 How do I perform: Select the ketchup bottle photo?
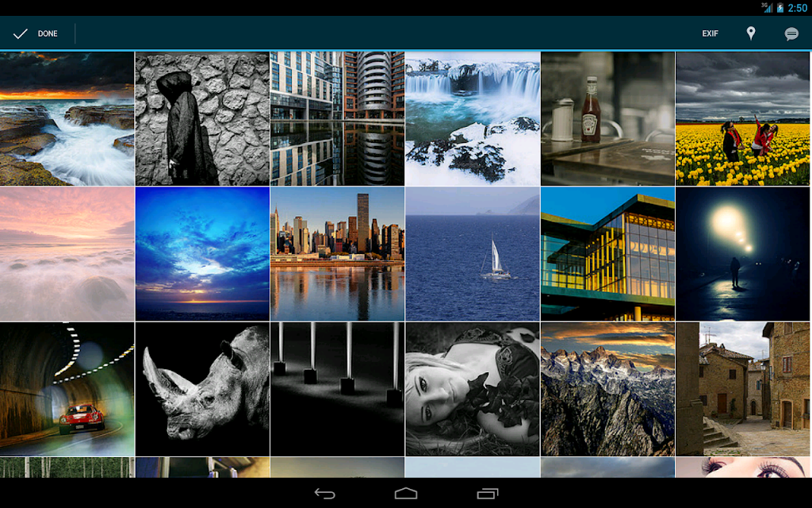coord(607,119)
